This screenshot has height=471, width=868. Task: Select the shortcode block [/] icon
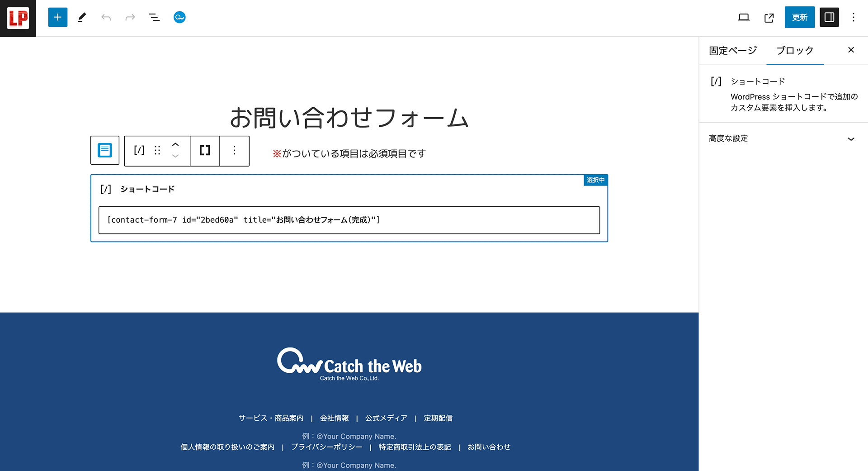click(139, 151)
